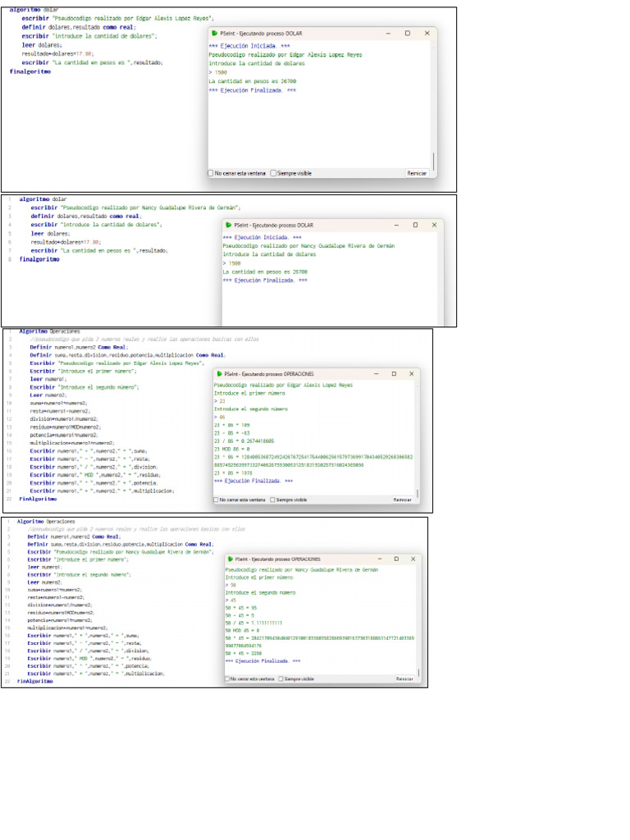
Task: Maximize Edgar's OPERACIONES execution window
Action: point(394,373)
